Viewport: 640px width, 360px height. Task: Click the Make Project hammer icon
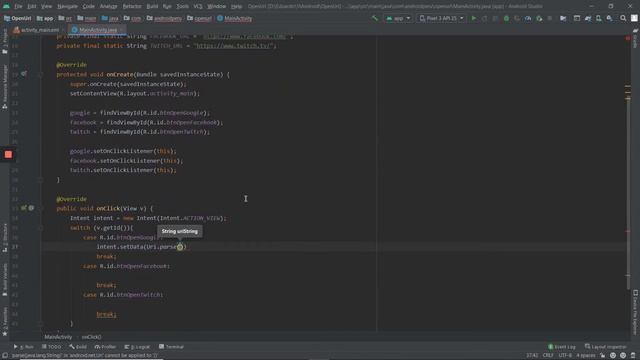pos(375,18)
